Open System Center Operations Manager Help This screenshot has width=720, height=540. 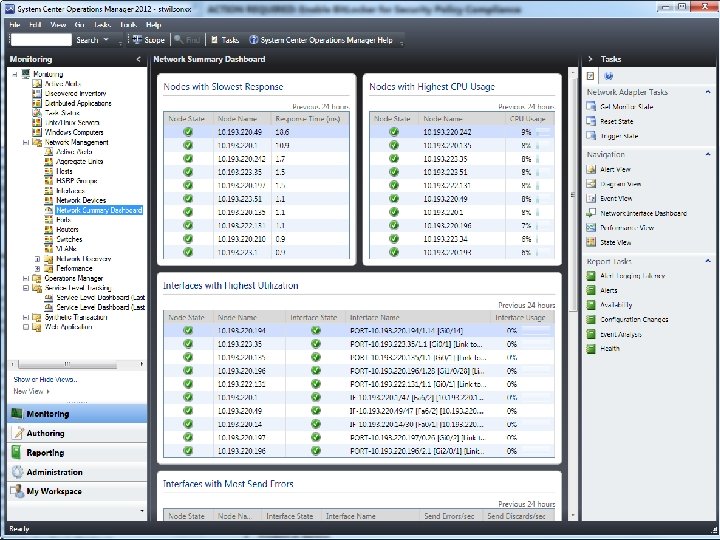321,40
